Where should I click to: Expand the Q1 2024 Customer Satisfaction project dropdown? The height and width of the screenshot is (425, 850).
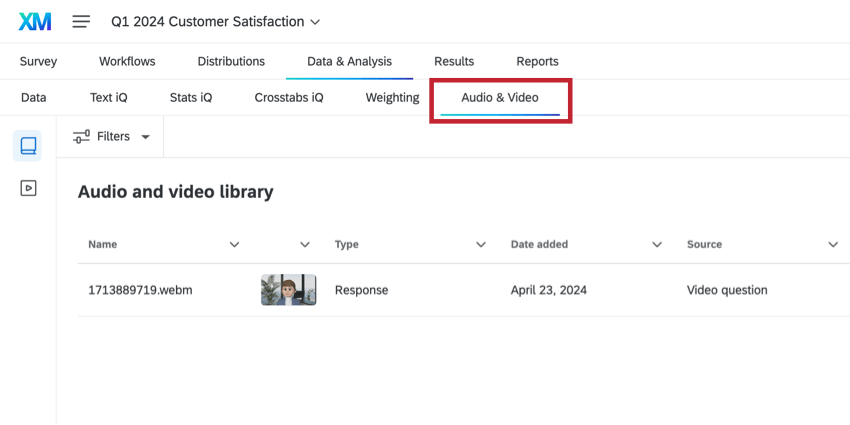coord(316,21)
